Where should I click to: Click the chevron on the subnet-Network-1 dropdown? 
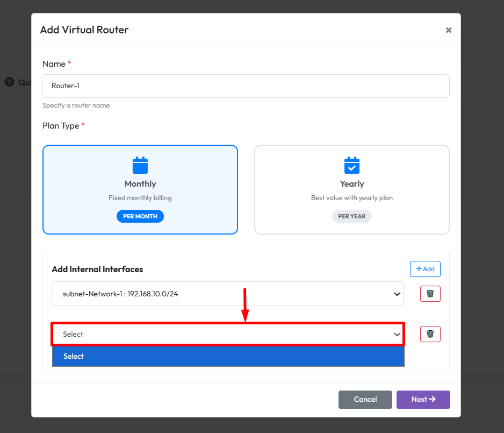[x=397, y=294]
